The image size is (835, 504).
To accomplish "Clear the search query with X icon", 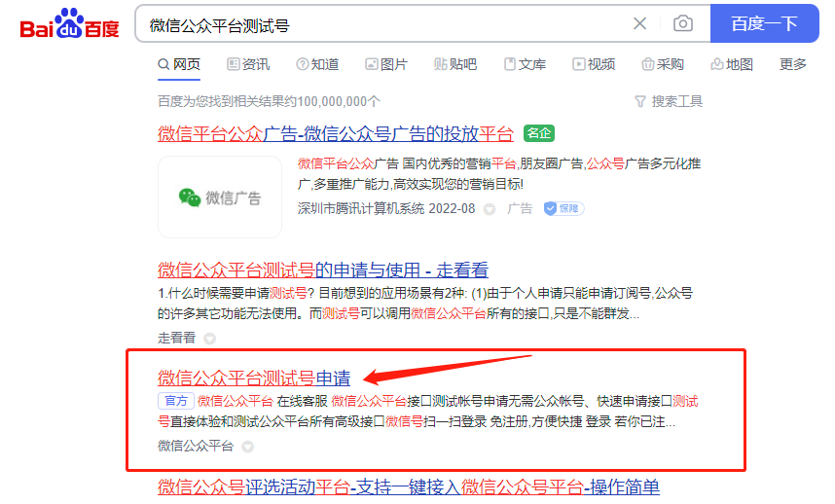I will click(639, 23).
